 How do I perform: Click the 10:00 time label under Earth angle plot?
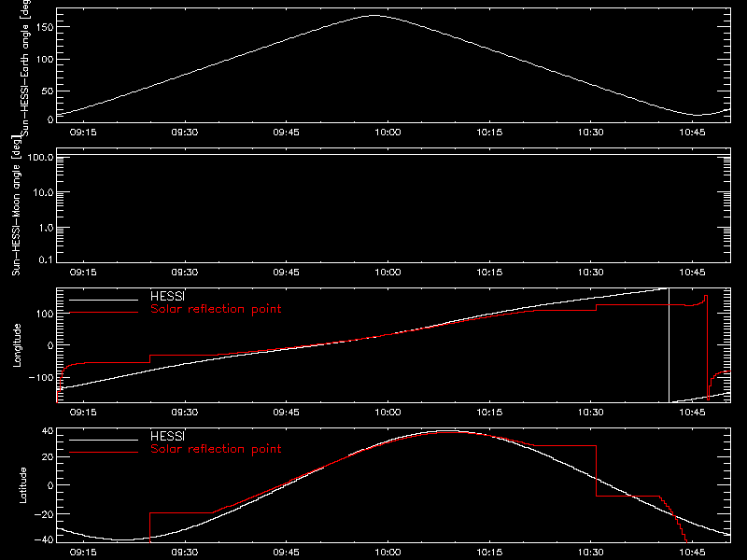pyautogui.click(x=388, y=133)
